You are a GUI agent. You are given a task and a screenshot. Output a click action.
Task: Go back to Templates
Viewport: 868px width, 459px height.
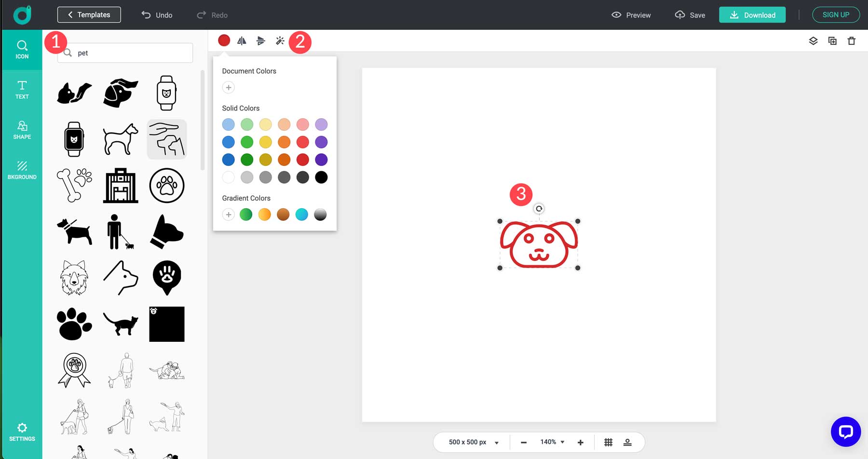coord(89,14)
